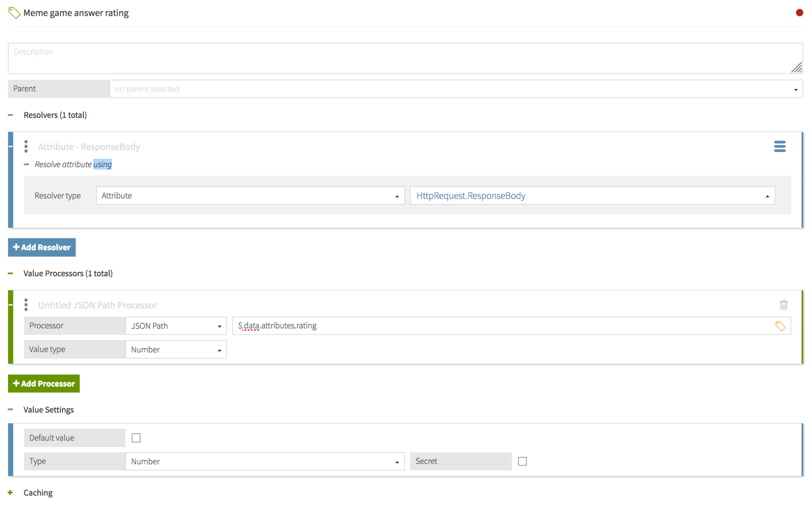Toggle the Secret checkbox
Image resolution: width=812 pixels, height=508 pixels.
(x=522, y=461)
